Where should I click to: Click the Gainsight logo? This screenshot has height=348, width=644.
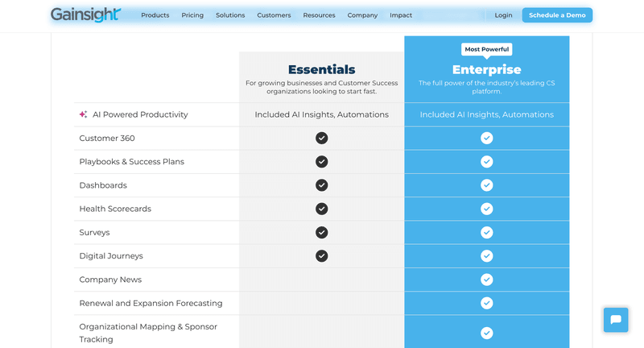click(85, 14)
